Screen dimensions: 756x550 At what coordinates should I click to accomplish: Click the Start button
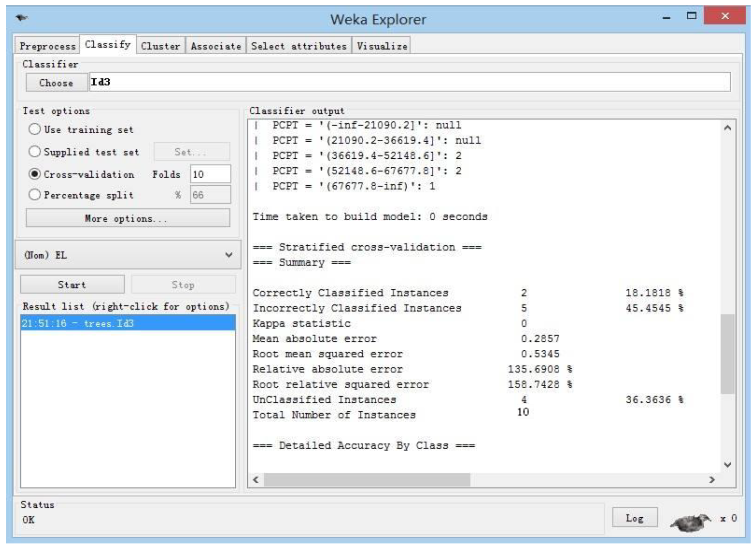72,285
